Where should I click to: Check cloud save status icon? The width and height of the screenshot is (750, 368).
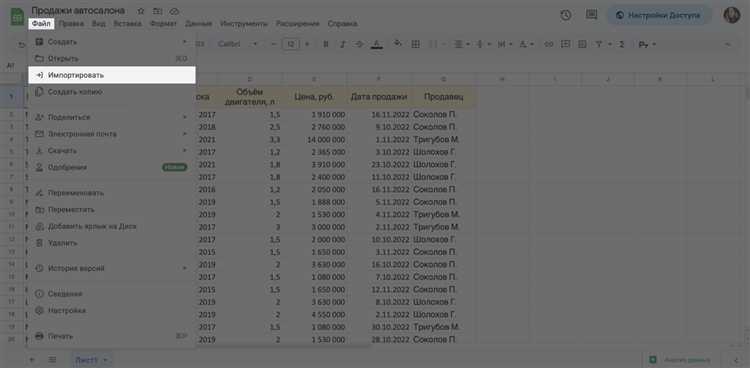coord(174,11)
